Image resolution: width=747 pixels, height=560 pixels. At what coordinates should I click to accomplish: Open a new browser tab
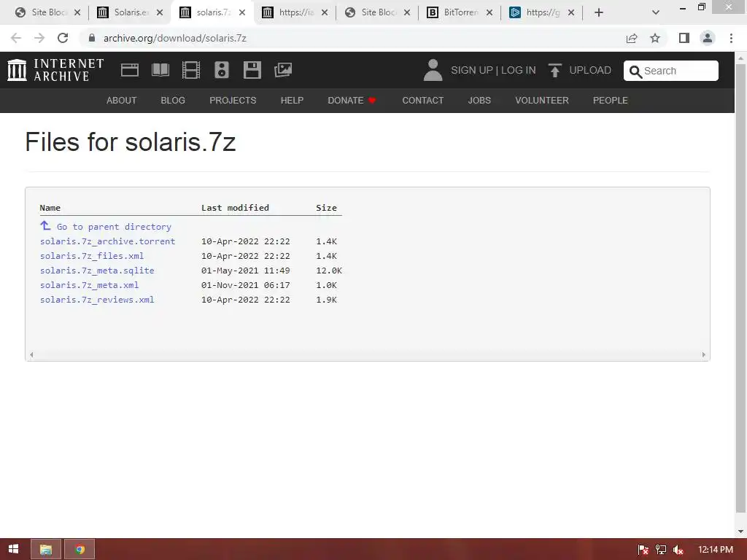[599, 13]
